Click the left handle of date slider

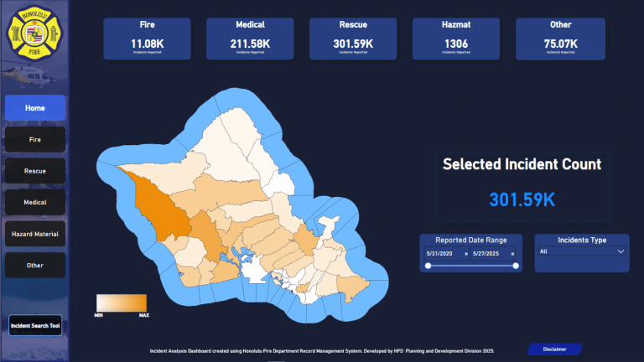tap(428, 266)
